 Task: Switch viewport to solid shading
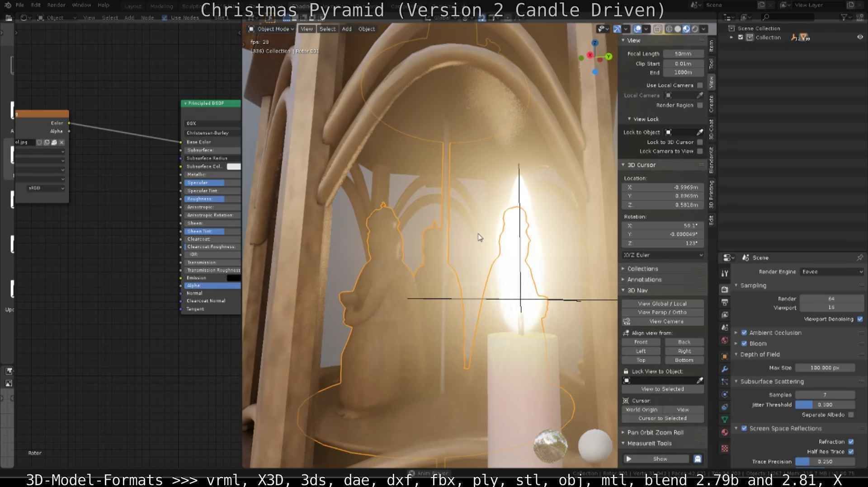(677, 29)
